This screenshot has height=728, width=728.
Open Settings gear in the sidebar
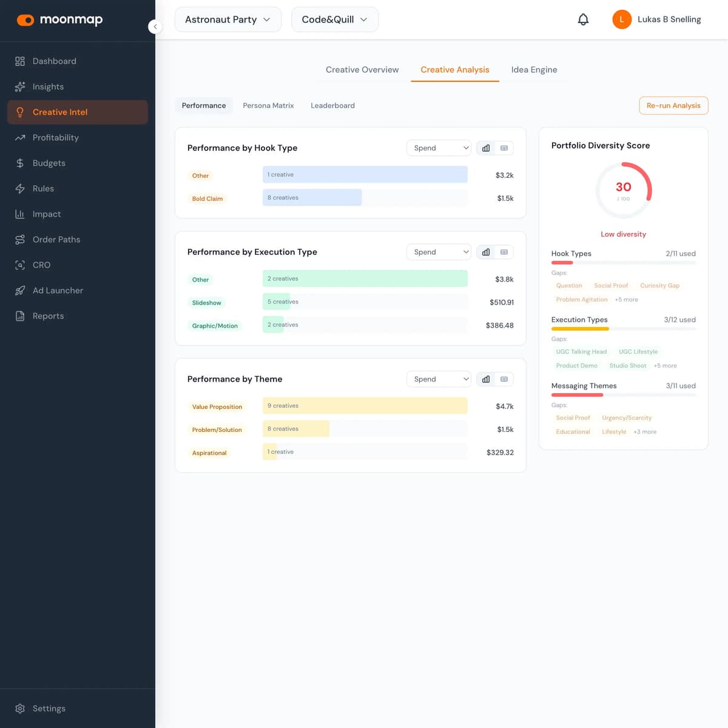[x=20, y=709]
